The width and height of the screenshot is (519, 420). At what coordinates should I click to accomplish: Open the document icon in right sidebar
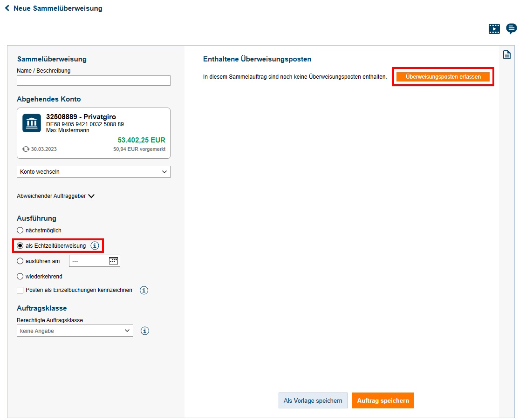(x=507, y=54)
